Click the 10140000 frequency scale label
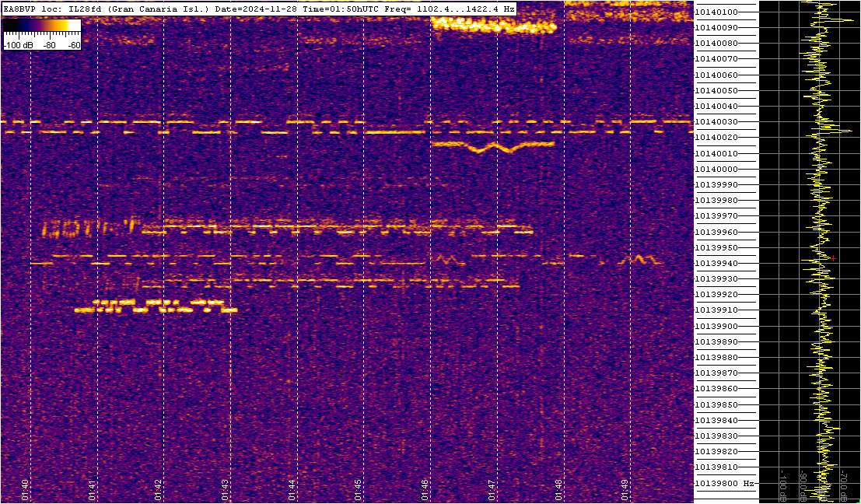The height and width of the screenshot is (504, 861). pos(716,169)
